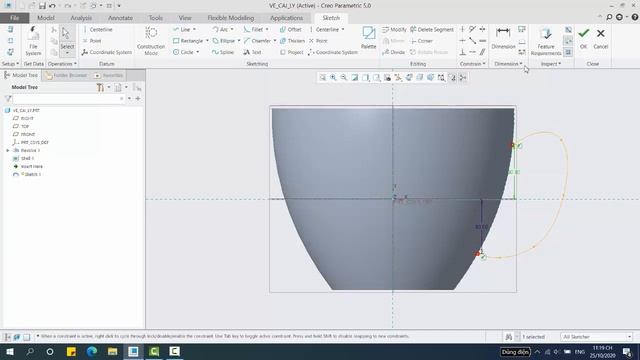Image resolution: width=640 pixels, height=360 pixels.
Task: Click the Project tool
Action: pos(292,52)
